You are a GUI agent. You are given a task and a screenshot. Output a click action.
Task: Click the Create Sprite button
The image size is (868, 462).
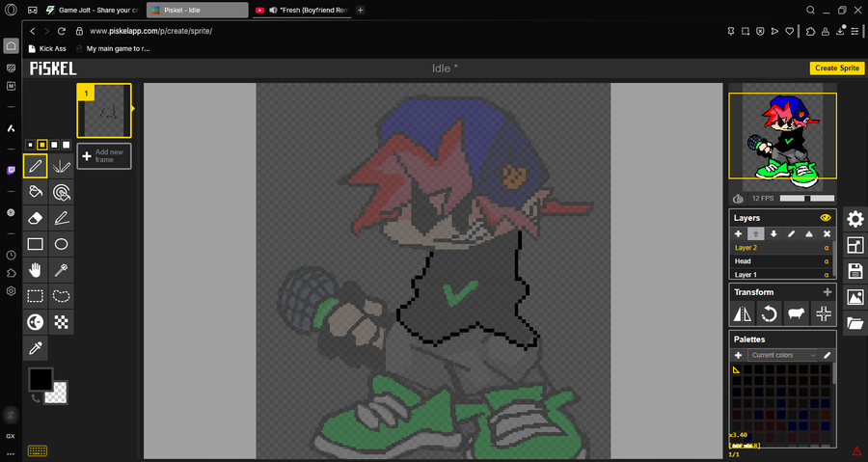836,68
